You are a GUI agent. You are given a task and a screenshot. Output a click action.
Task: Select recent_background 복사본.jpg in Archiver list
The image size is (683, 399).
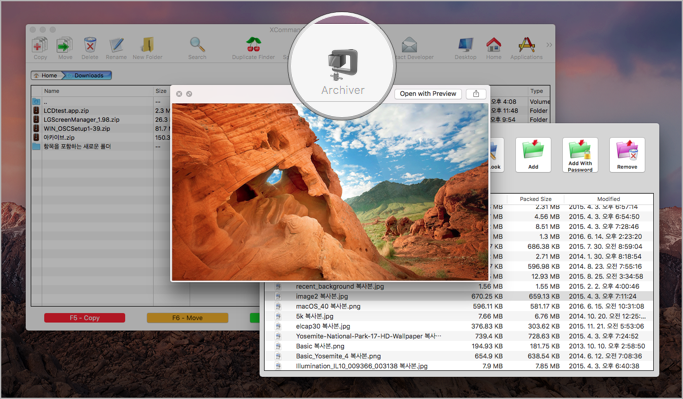click(x=340, y=286)
